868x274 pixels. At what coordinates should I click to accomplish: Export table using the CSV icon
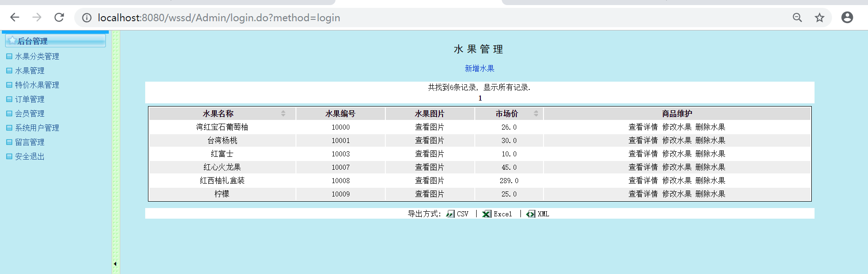450,214
